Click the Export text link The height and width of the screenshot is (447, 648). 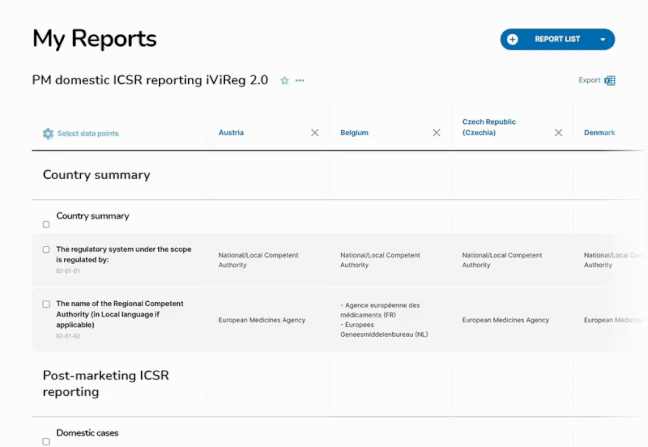click(589, 81)
